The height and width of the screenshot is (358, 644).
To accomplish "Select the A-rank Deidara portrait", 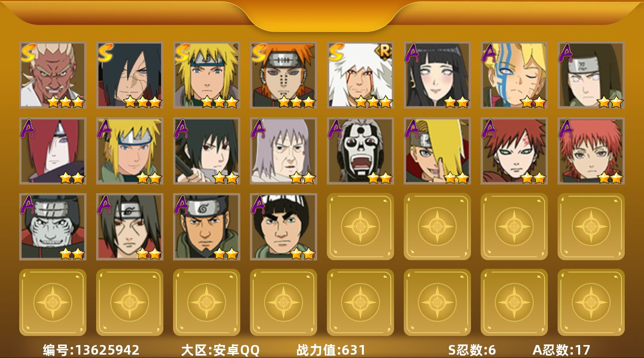I will click(x=437, y=151).
